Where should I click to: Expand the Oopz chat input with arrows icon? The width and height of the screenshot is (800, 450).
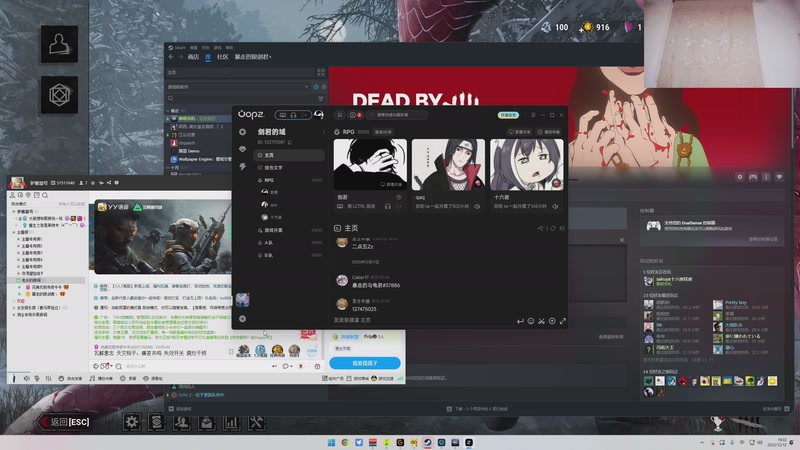pos(563,321)
